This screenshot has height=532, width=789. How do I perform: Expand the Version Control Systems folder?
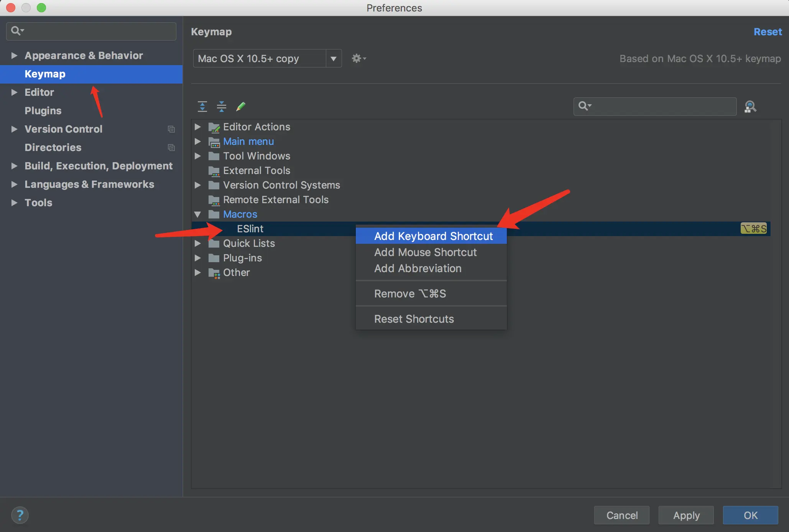198,185
